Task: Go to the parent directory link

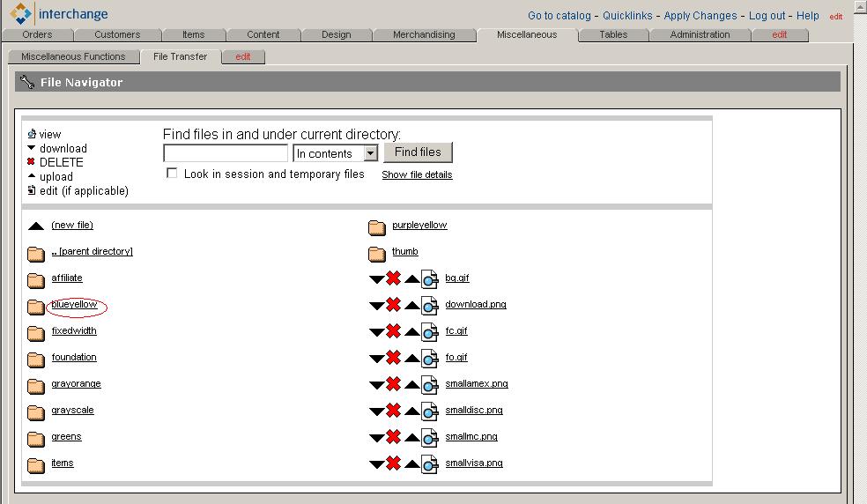Action: (92, 251)
